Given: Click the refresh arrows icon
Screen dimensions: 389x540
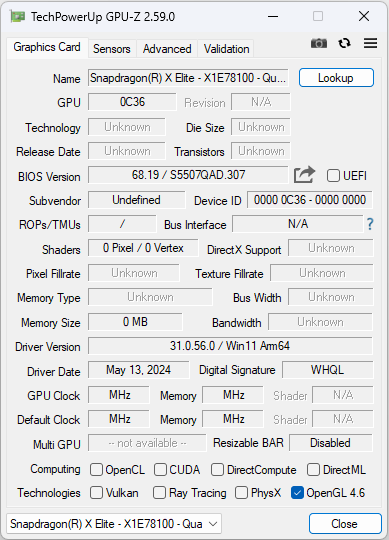Looking at the screenshot, I should (x=344, y=43).
